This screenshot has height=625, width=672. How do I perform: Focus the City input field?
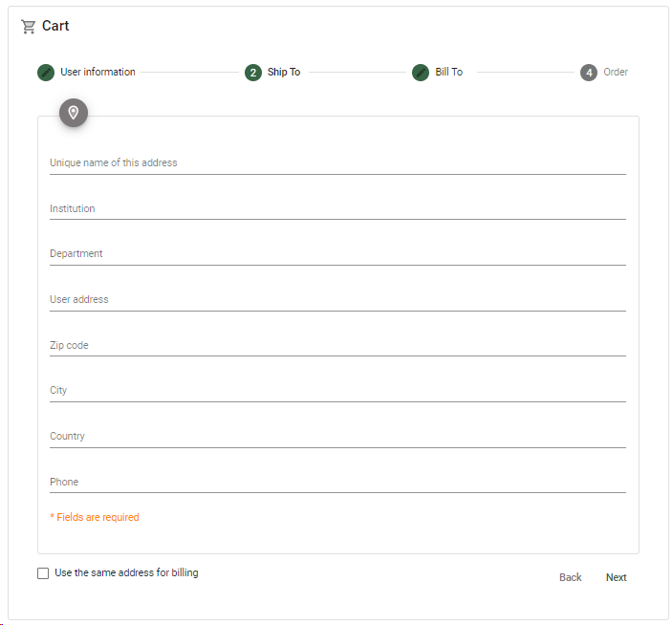337,391
